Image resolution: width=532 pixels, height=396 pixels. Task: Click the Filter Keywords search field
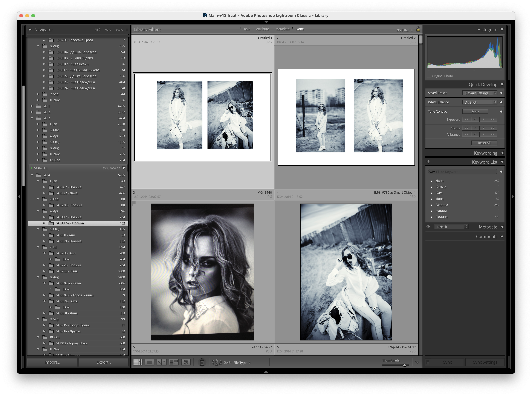(462, 172)
